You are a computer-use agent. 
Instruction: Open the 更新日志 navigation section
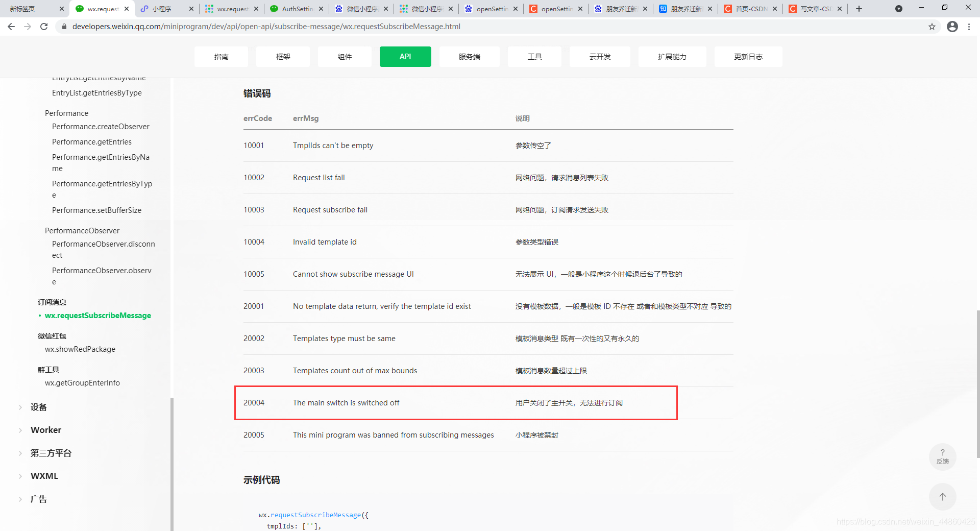[748, 57]
